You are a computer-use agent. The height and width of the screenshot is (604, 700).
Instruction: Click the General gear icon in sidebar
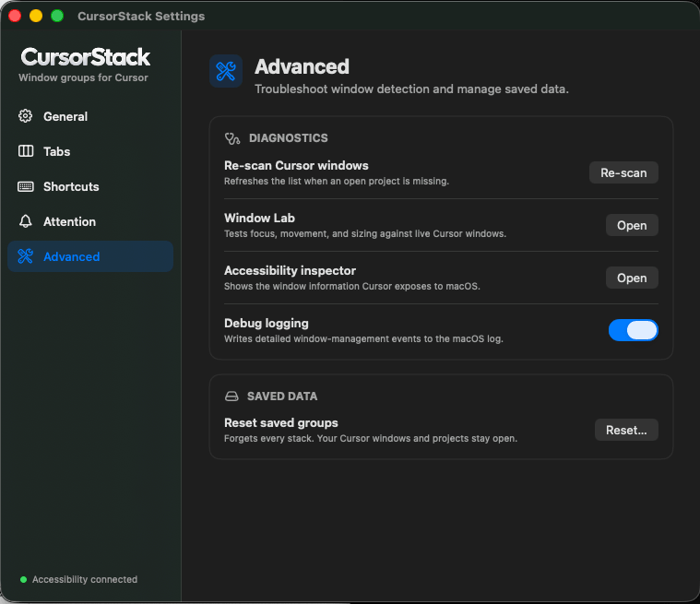(26, 116)
